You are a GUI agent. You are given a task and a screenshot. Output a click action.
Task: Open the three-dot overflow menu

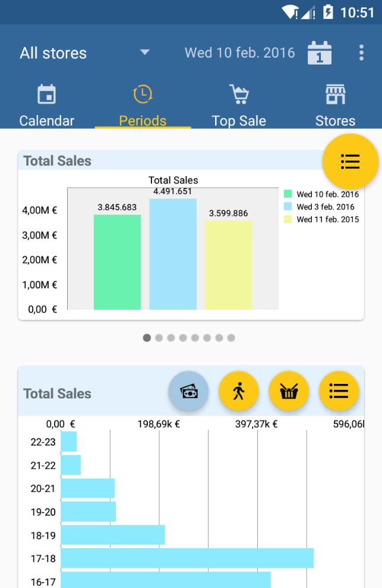[x=361, y=53]
